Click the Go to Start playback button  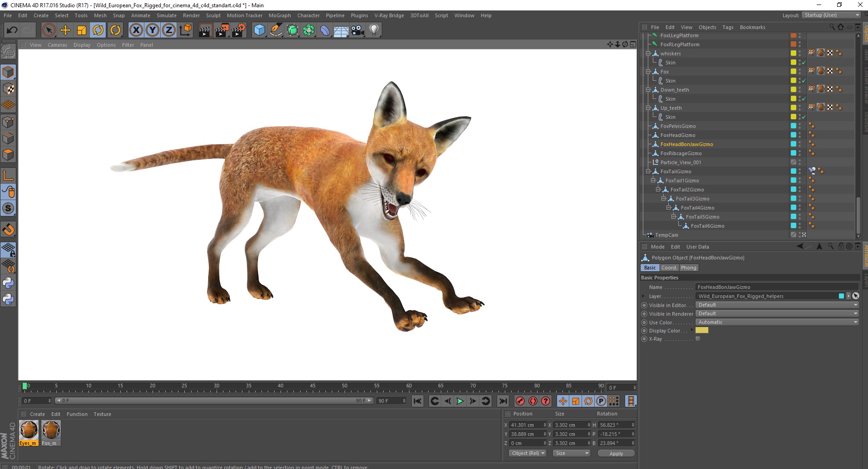(x=418, y=401)
